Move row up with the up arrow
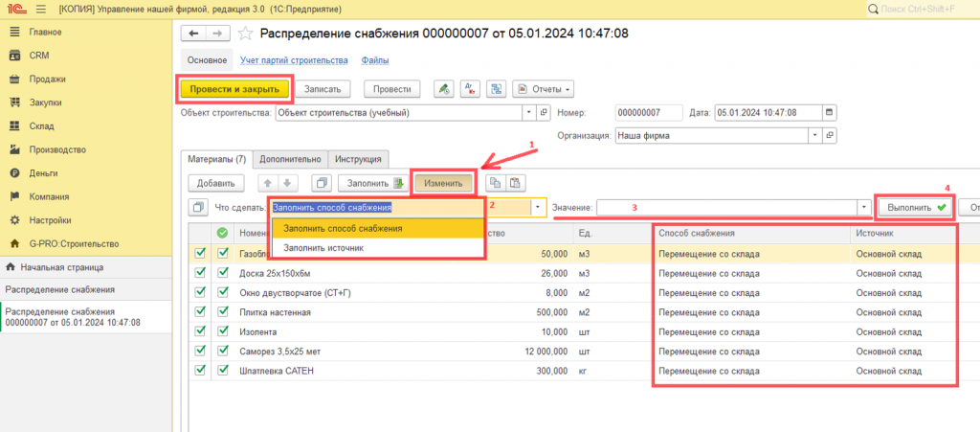The width and height of the screenshot is (980, 432). pyautogui.click(x=269, y=183)
